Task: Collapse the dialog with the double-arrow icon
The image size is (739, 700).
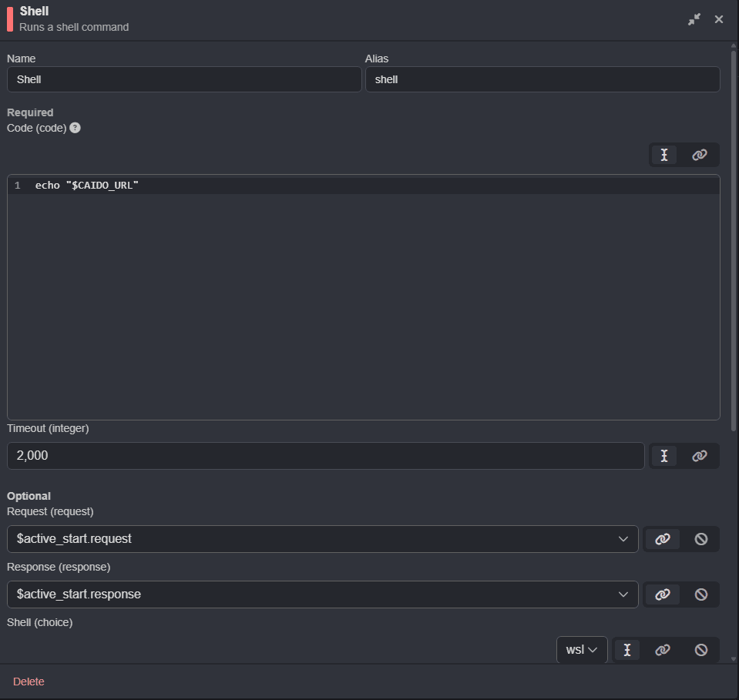Action: point(694,19)
